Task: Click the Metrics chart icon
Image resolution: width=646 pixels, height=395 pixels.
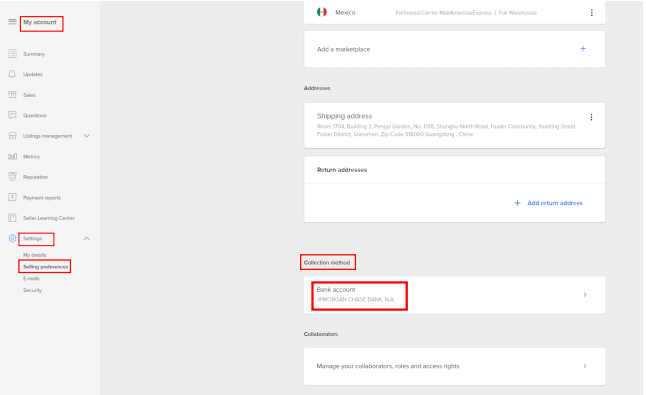Action: 12,156
